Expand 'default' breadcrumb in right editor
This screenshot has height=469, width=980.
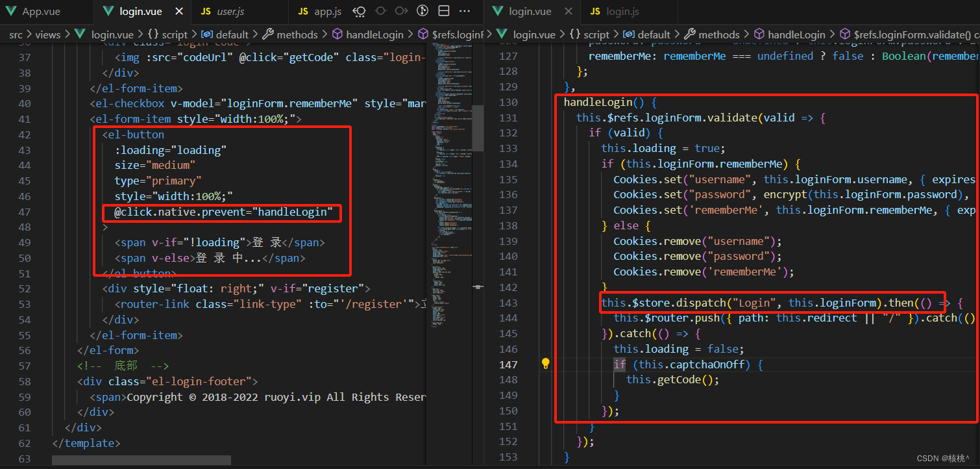click(654, 34)
